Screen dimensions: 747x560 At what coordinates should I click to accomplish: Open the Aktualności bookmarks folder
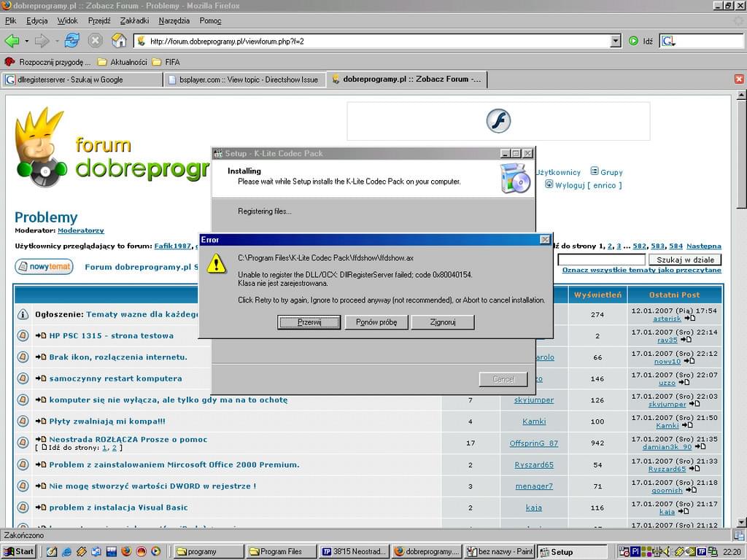123,62
